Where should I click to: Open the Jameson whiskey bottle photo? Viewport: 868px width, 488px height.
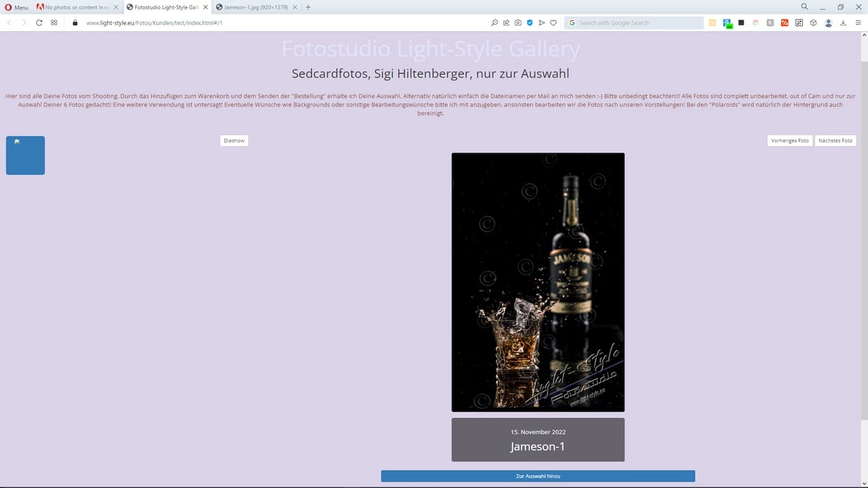[x=538, y=282]
